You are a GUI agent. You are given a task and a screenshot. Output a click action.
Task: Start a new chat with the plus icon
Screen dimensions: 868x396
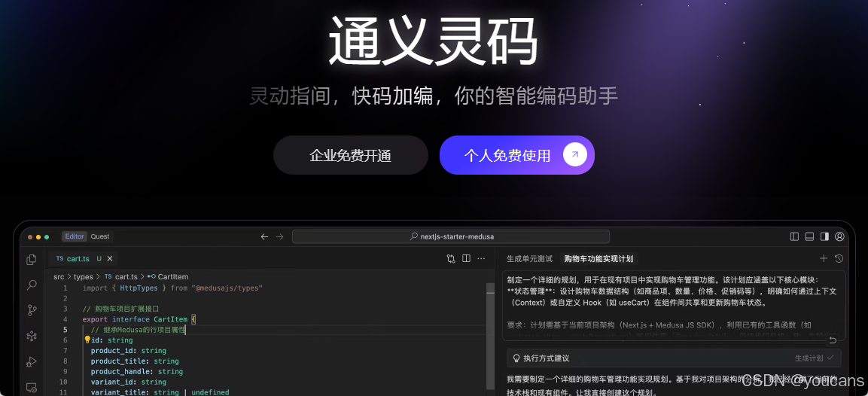coord(824,259)
